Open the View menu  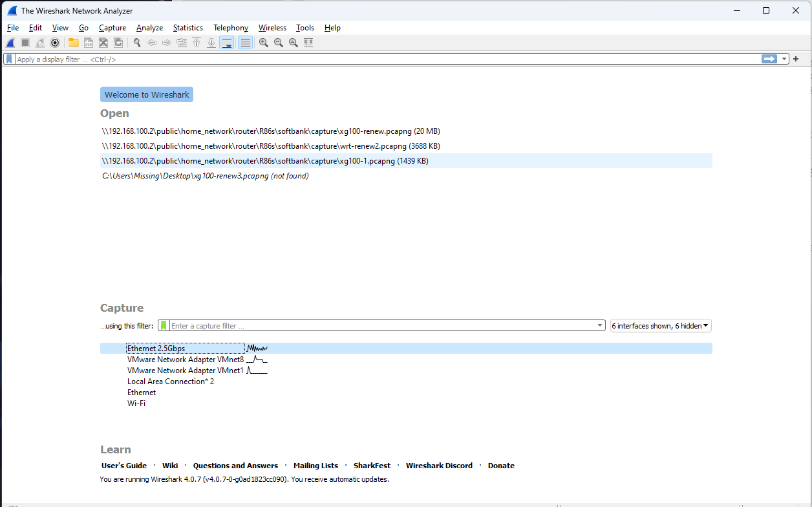tap(60, 28)
